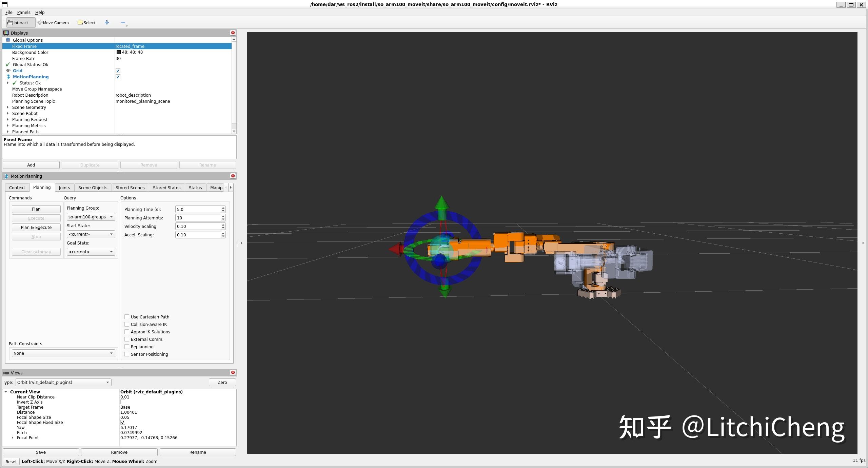
Task: Collapse left panels using the side arrow
Action: coord(241,243)
